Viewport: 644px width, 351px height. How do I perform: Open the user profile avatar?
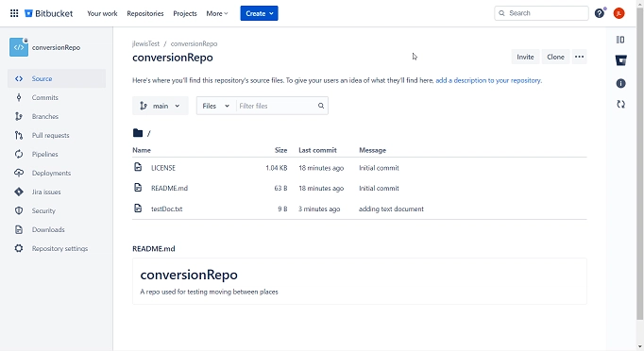coord(619,13)
